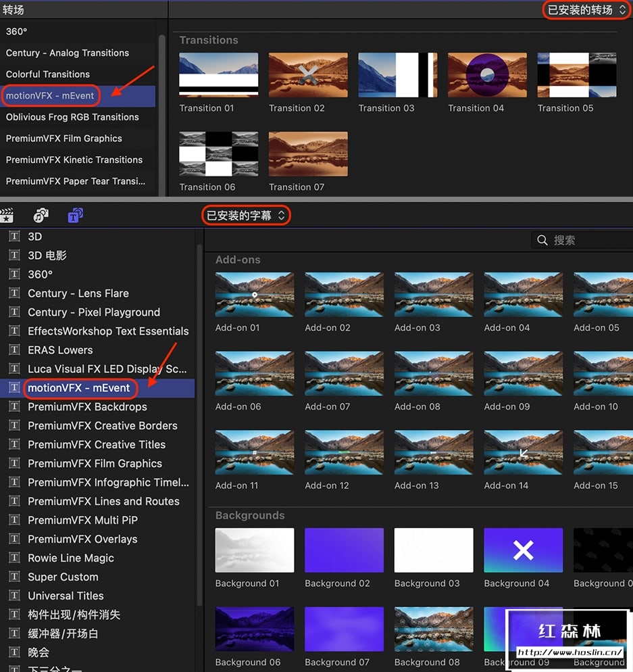Select PremiumVFX Kinetic Transitions category
This screenshot has height=672, width=633.
tap(78, 160)
